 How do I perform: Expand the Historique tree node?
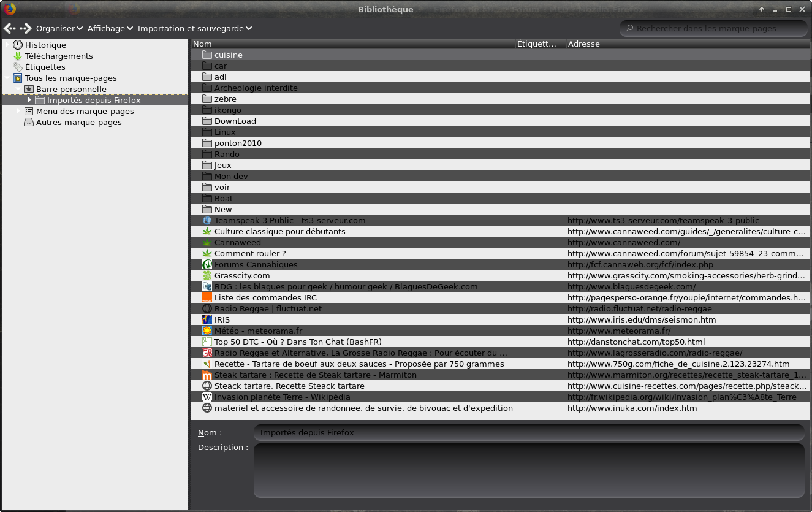pyautogui.click(x=7, y=45)
